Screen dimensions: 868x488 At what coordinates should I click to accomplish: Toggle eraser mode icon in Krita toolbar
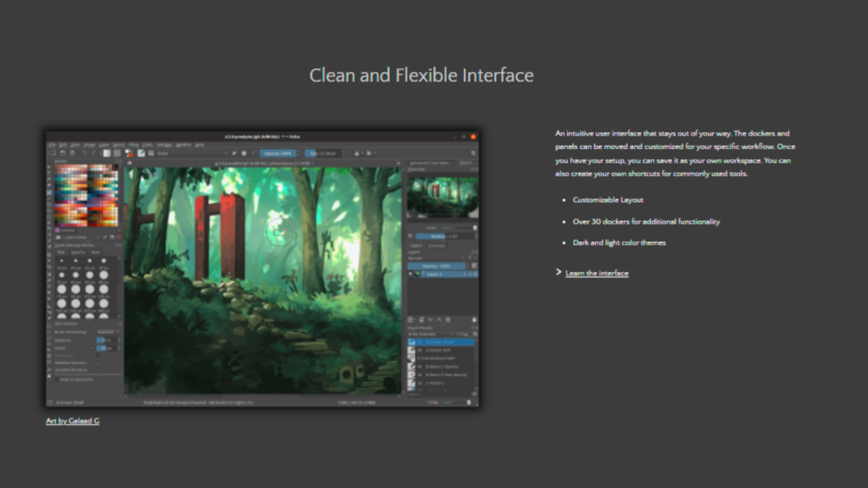click(x=234, y=153)
